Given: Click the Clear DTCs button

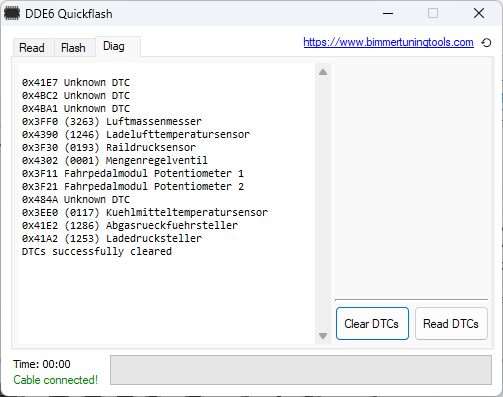Looking at the screenshot, I should pyautogui.click(x=372, y=324).
